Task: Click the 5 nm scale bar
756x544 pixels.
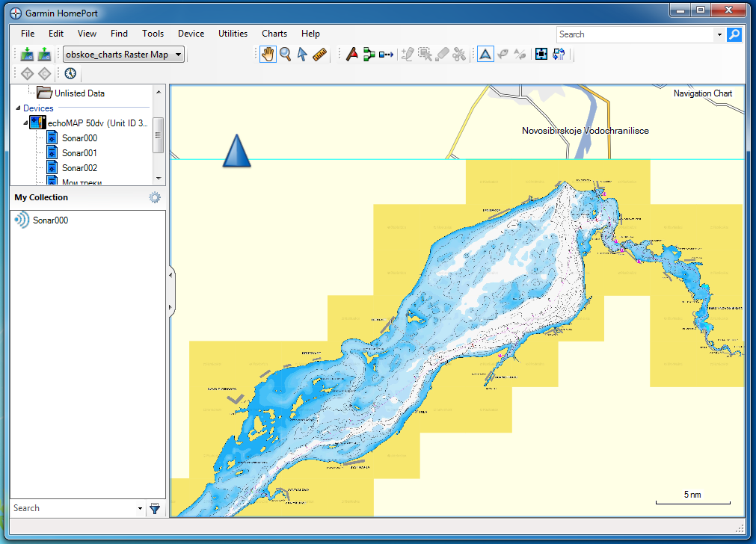Action: 693,497
